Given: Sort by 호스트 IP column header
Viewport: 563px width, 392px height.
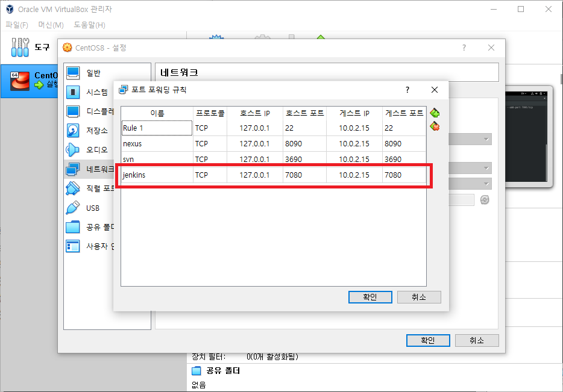Looking at the screenshot, I should click(255, 113).
